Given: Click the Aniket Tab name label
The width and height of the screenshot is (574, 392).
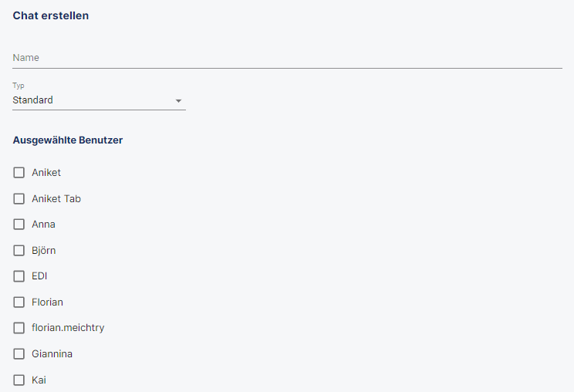Looking at the screenshot, I should [56, 199].
